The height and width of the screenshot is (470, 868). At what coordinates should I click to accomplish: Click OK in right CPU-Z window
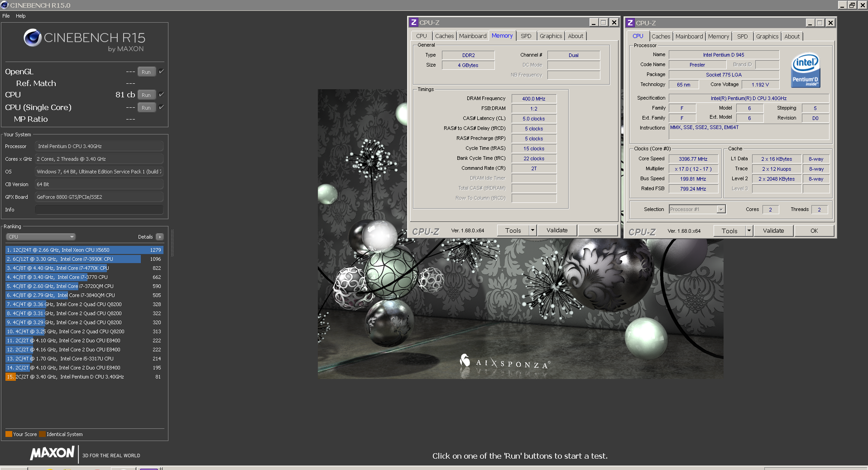pyautogui.click(x=814, y=230)
